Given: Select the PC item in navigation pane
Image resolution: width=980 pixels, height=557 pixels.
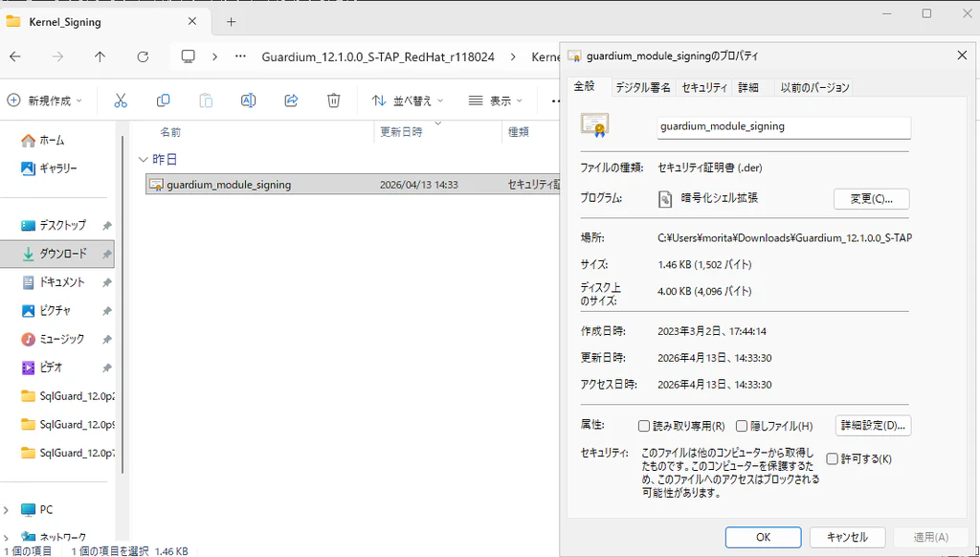Looking at the screenshot, I should coord(36,509).
